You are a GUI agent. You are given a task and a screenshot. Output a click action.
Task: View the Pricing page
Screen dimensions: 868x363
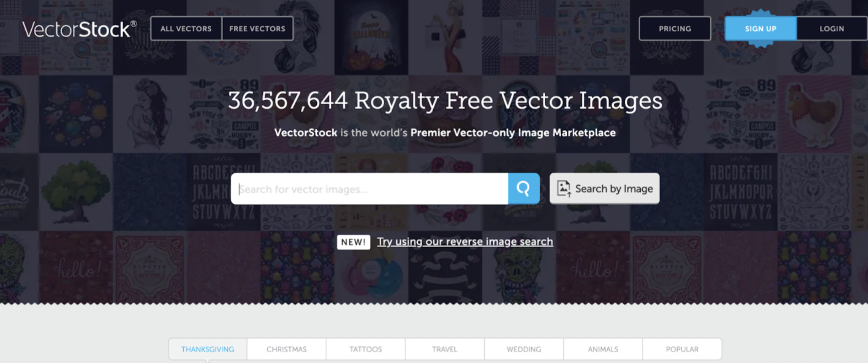coord(675,28)
